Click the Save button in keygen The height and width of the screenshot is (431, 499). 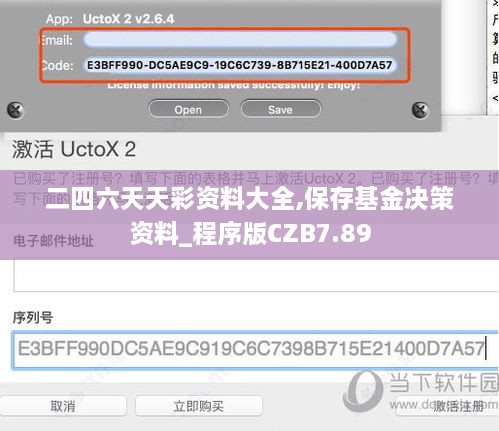[280, 109]
